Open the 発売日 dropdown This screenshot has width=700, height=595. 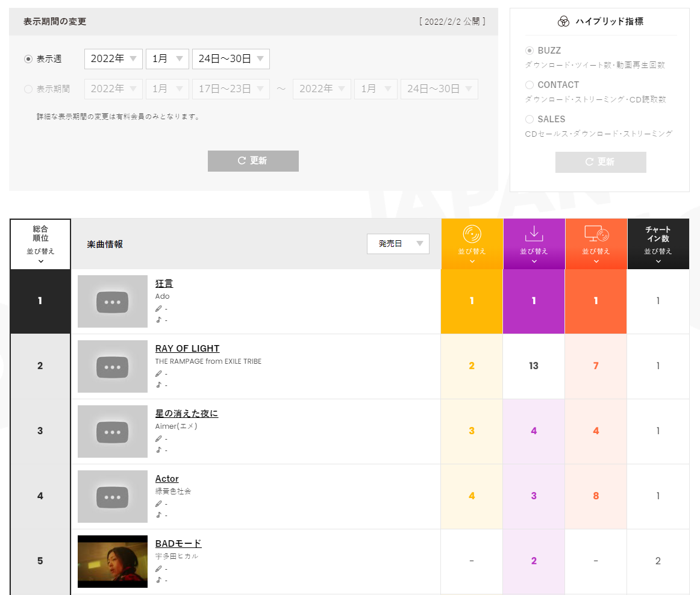(398, 244)
